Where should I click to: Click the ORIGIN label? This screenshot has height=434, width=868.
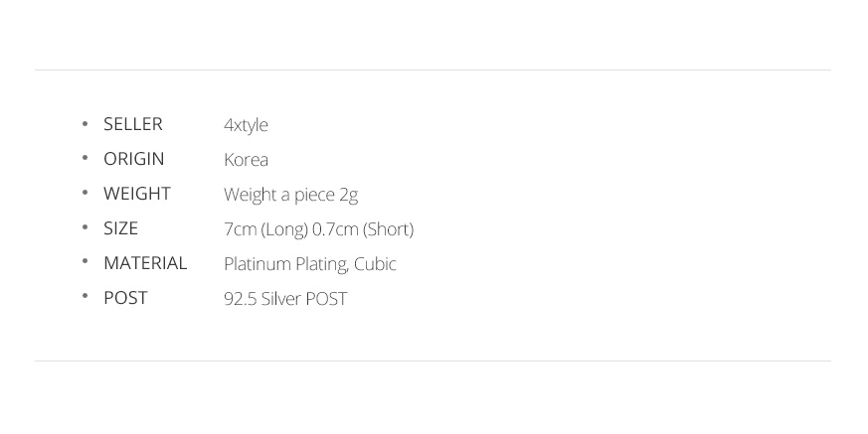(133, 159)
